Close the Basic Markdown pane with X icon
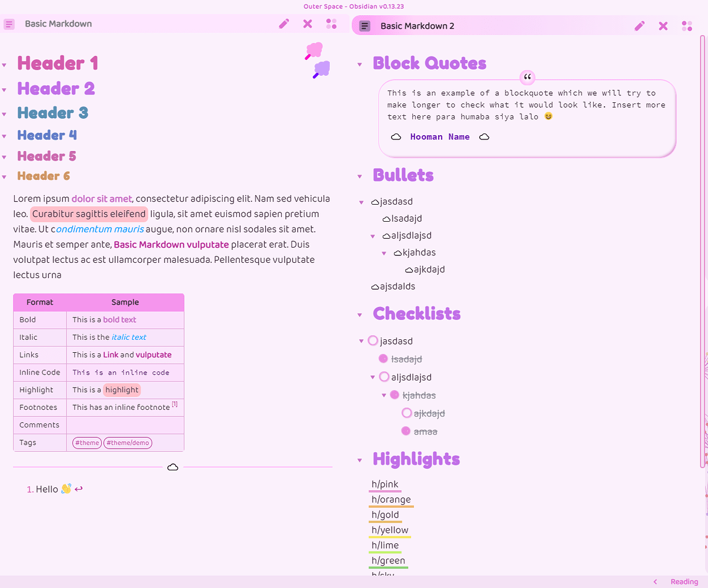The width and height of the screenshot is (708, 588). pos(308,24)
